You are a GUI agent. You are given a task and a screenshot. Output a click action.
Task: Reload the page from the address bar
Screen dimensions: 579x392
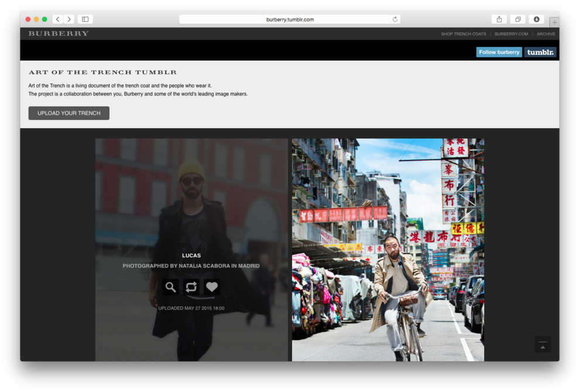tap(395, 19)
